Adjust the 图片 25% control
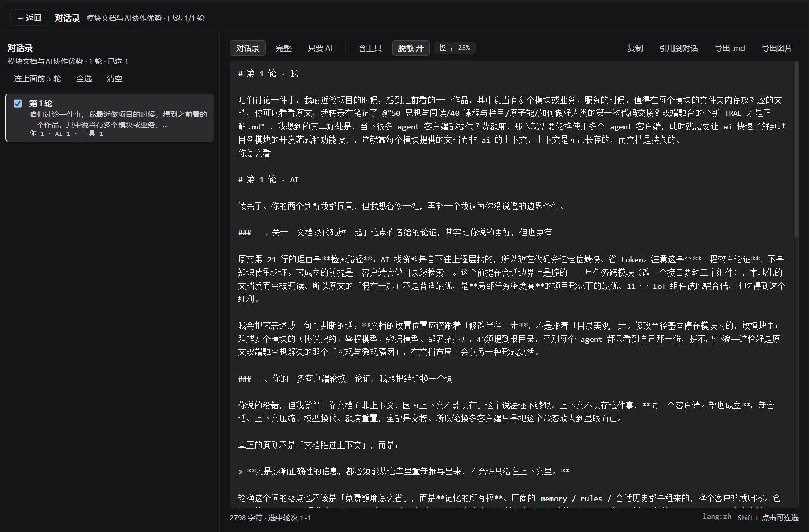The height and width of the screenshot is (532, 809). (454, 48)
